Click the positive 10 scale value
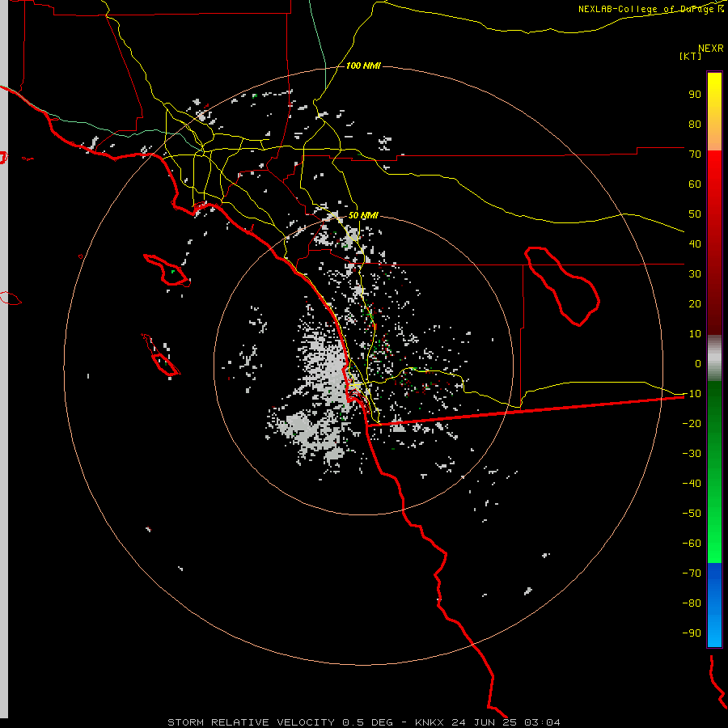Screen dimensions: 728x728 (x=695, y=334)
